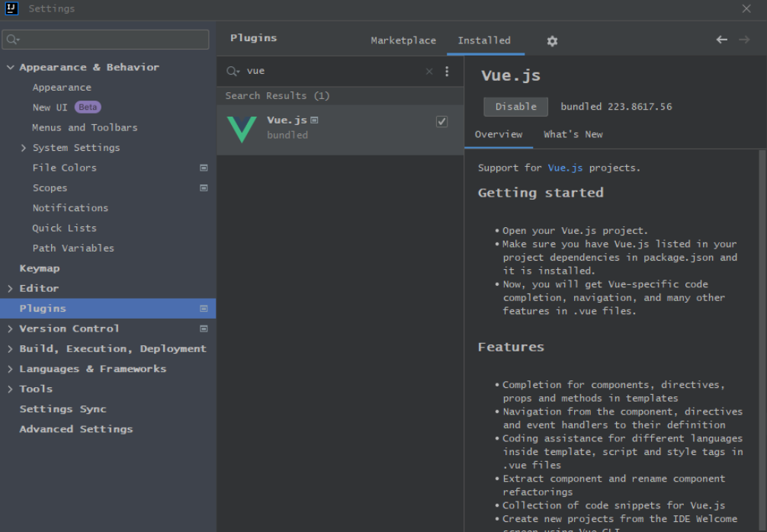
Task: Open the Notifications settings page
Action: [70, 208]
